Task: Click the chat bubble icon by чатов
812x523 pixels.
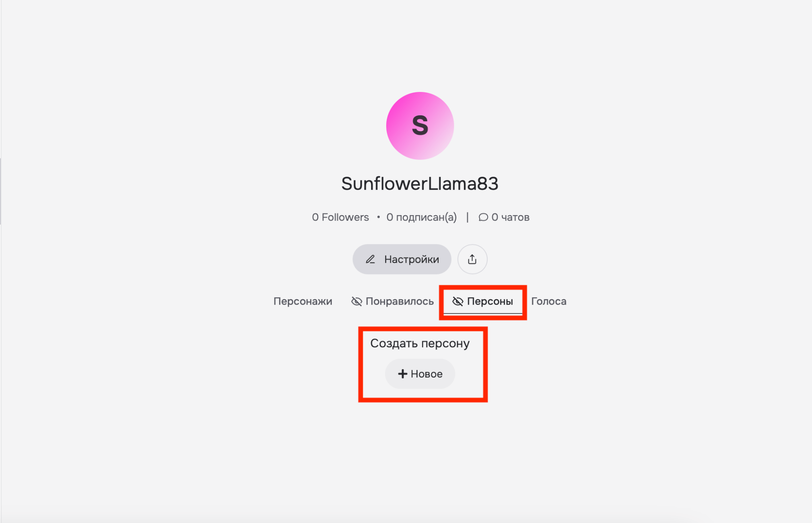Action: pyautogui.click(x=483, y=217)
